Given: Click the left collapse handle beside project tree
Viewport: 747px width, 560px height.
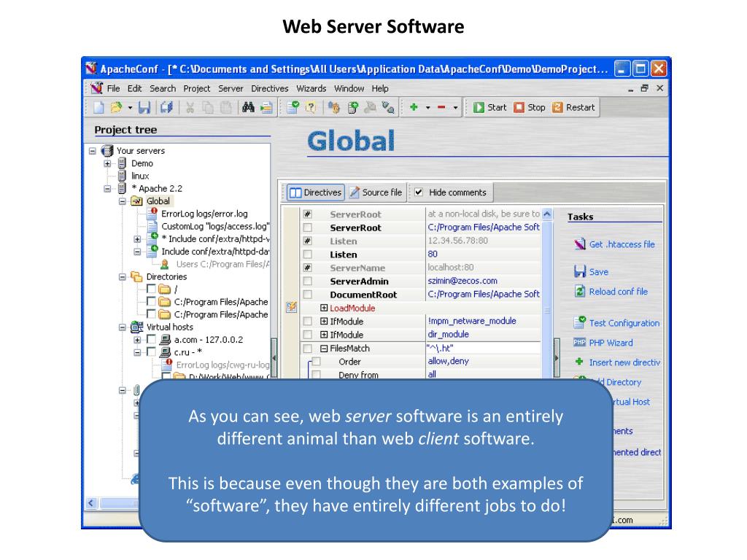Looking at the screenshot, I should tap(274, 357).
